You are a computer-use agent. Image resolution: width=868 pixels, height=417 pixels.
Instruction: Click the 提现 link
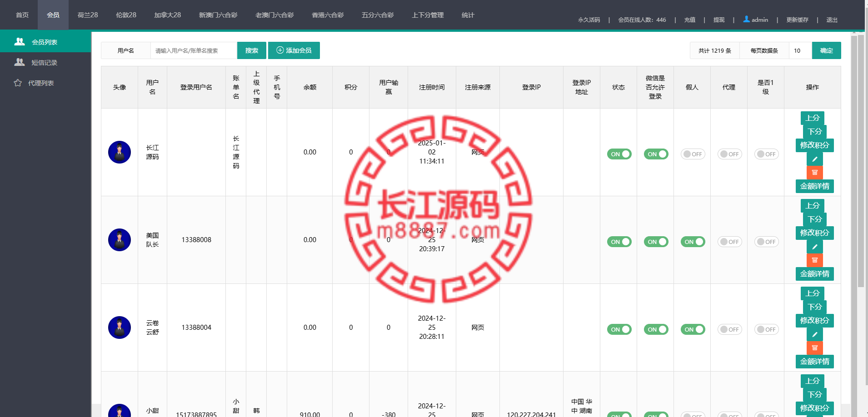coord(719,20)
